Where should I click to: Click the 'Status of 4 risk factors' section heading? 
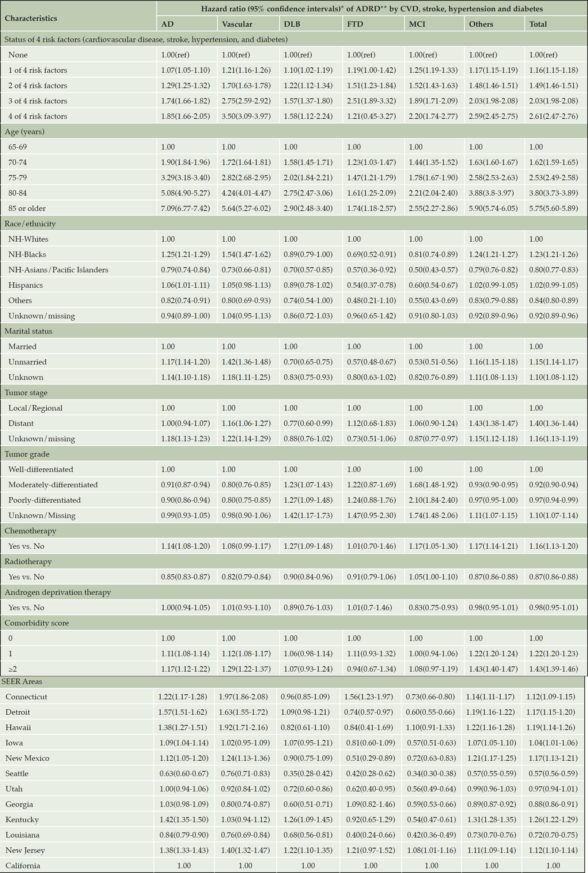coord(146,39)
